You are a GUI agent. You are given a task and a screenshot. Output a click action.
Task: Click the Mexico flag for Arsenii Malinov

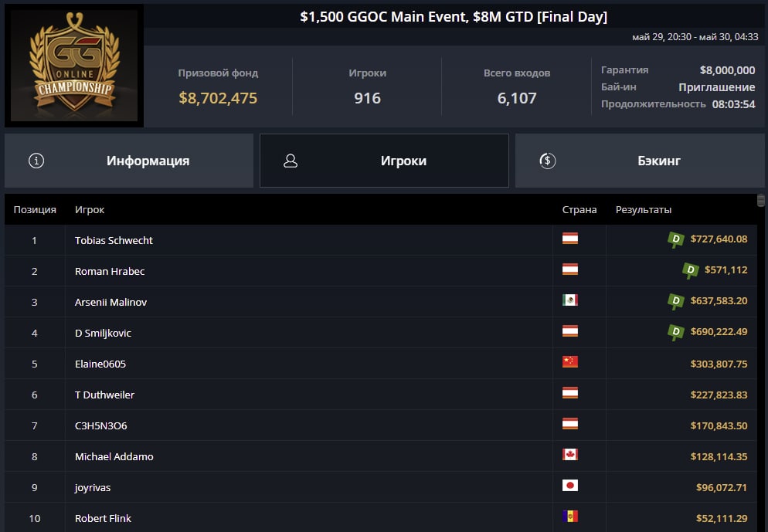tap(570, 300)
